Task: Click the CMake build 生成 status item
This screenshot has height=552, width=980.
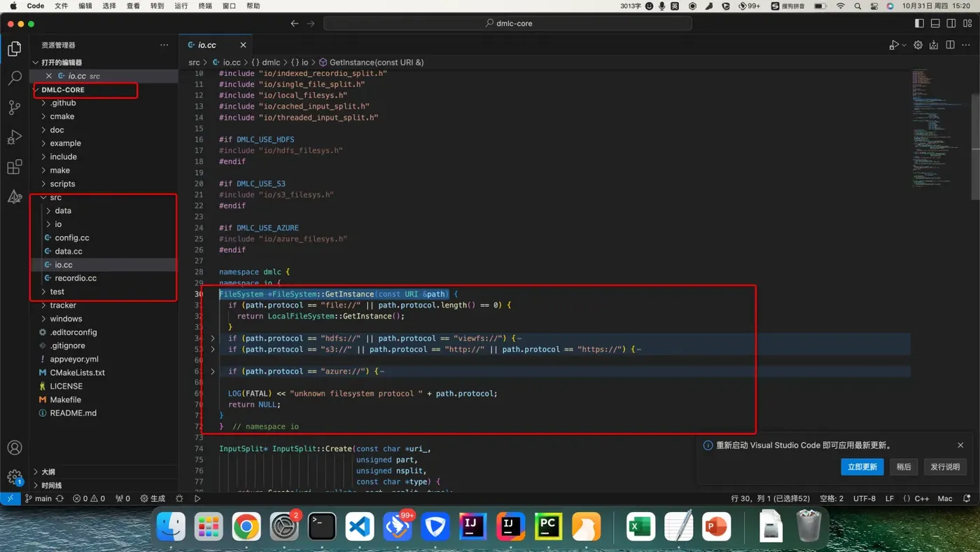Action: point(153,499)
